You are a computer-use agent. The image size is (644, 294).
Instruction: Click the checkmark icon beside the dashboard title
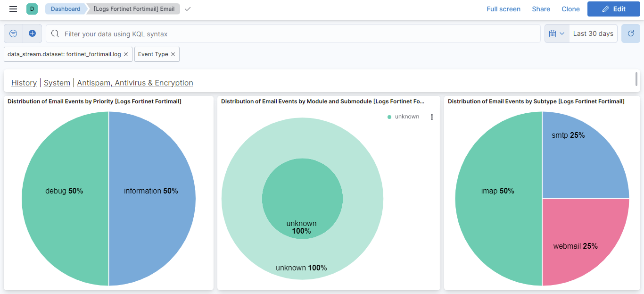point(187,8)
